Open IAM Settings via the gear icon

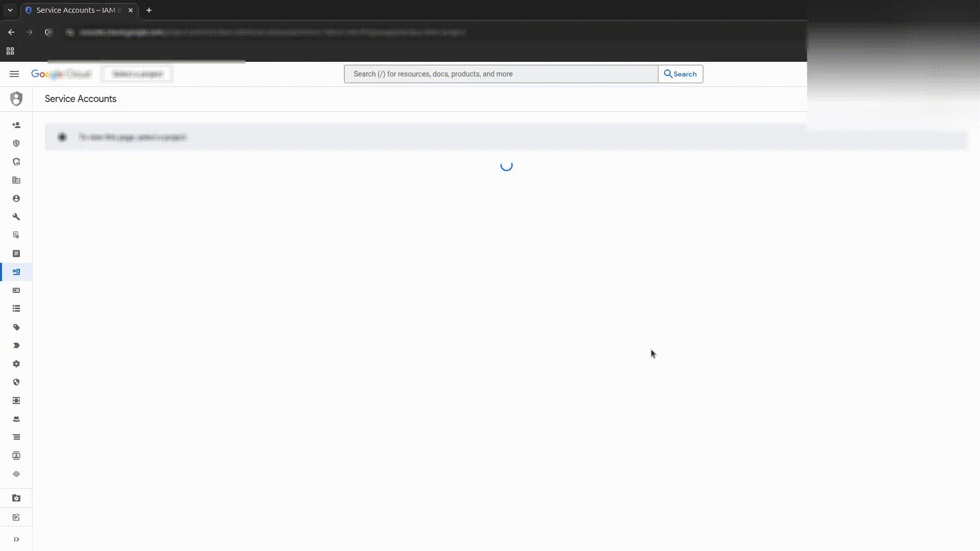(x=16, y=364)
